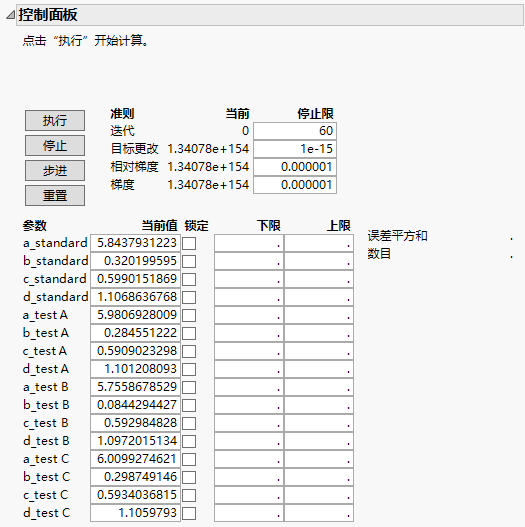Edit b_test A current value 0.284551222
This screenshot has height=527, width=525.
pyautogui.click(x=135, y=333)
